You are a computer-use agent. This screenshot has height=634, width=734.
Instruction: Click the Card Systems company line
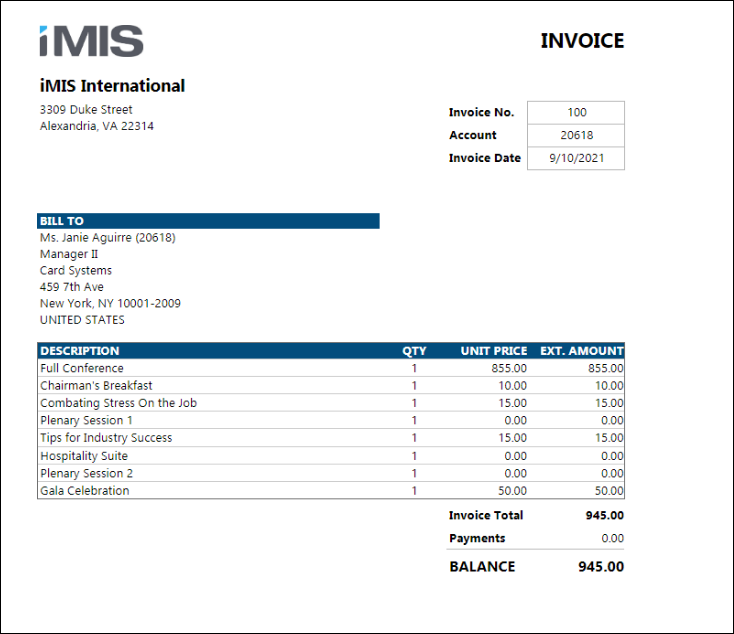point(76,271)
